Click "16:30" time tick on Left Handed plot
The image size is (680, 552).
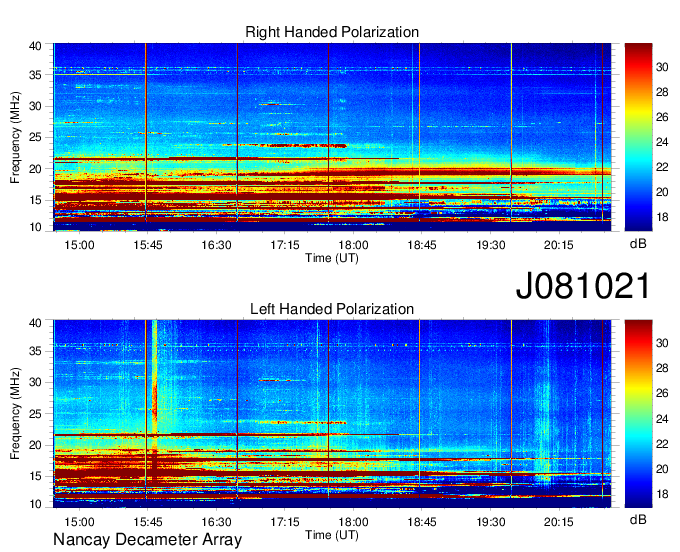tap(216, 522)
